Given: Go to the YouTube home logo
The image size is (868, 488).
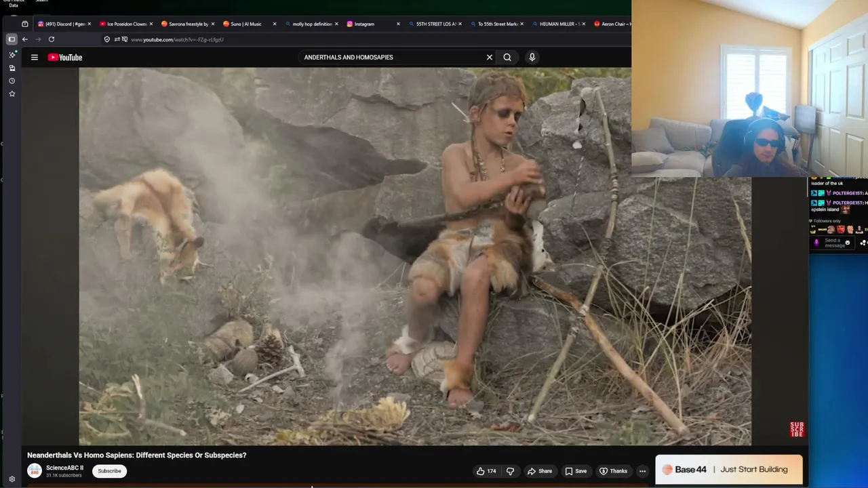Looking at the screenshot, I should [x=65, y=58].
